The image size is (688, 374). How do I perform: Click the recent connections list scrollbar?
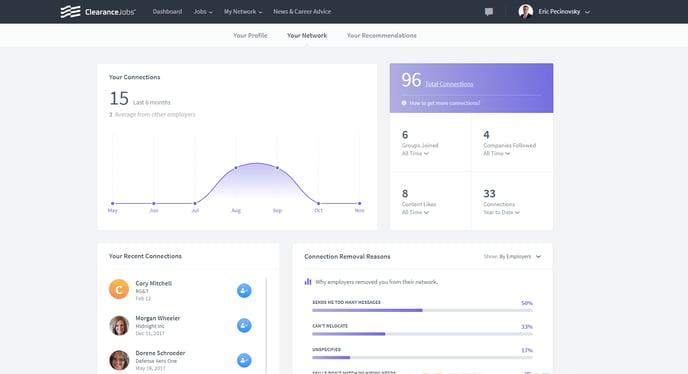(x=266, y=326)
